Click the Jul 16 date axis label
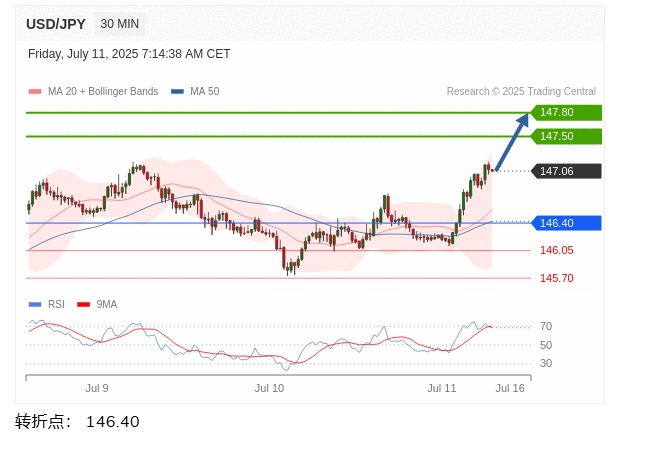The width and height of the screenshot is (650, 451). tap(510, 388)
